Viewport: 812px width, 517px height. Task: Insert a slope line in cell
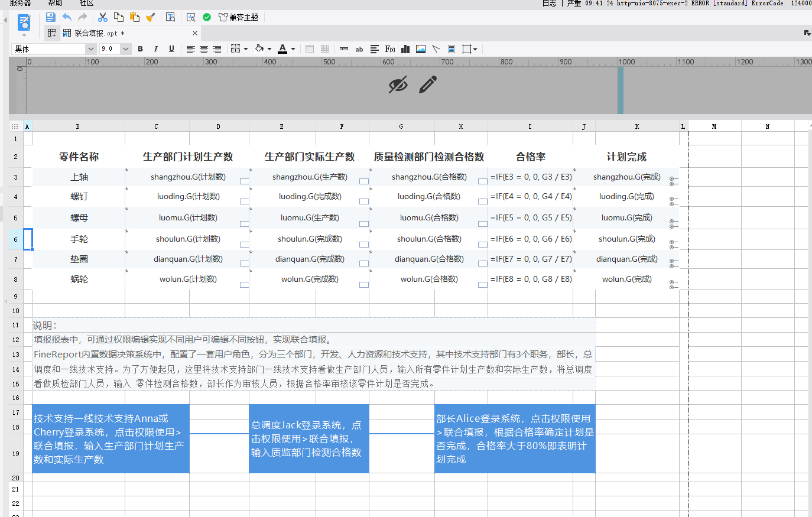coord(436,49)
